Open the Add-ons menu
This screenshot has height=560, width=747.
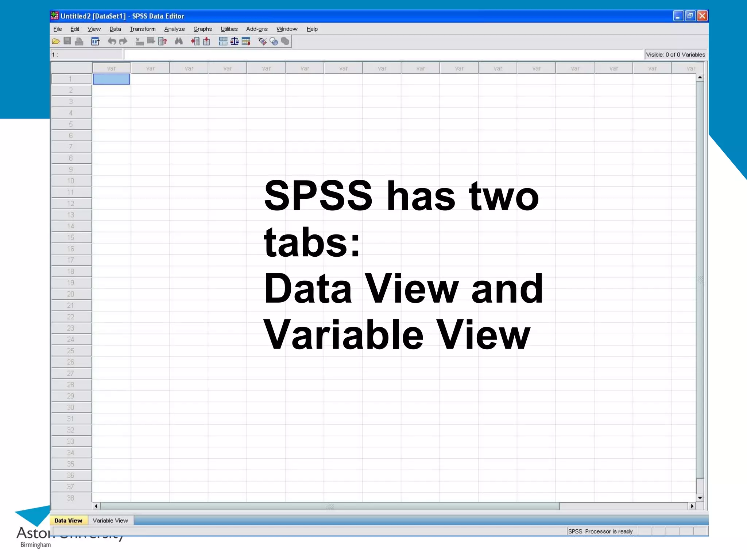[x=257, y=29]
